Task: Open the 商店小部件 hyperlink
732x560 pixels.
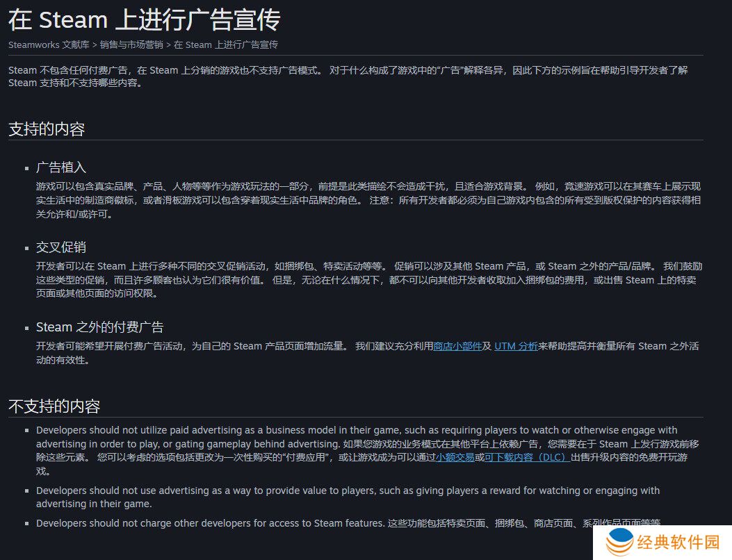Action: (457, 346)
